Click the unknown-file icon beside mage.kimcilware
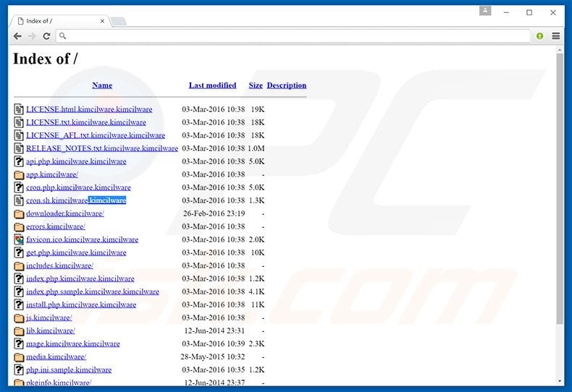This screenshot has height=392, width=572. [x=19, y=344]
